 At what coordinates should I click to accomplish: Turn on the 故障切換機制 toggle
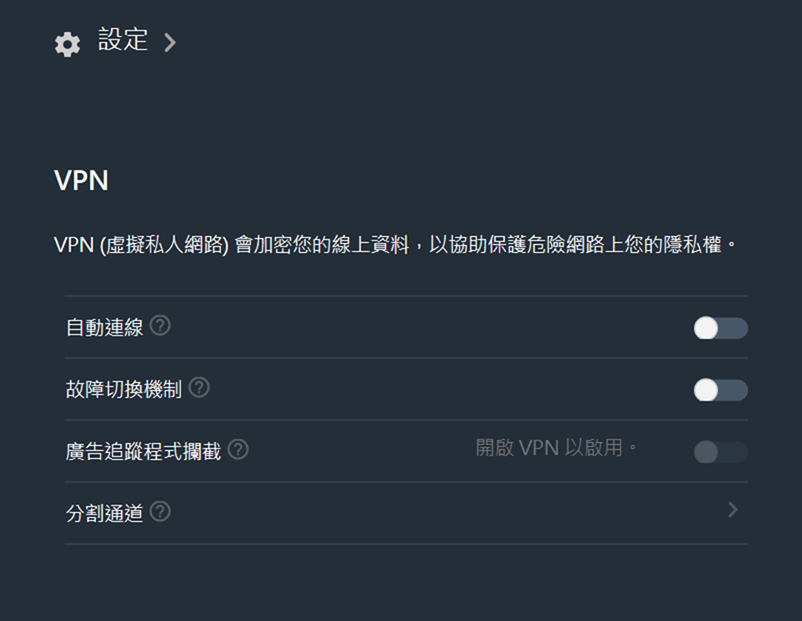pyautogui.click(x=720, y=390)
